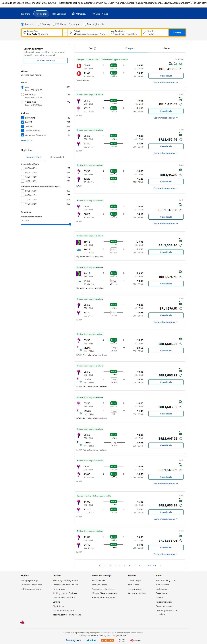Viewport: 207px width, 644px height.
Task: Click the help icon beside price BRL1,568.96
Action: (x=181, y=245)
